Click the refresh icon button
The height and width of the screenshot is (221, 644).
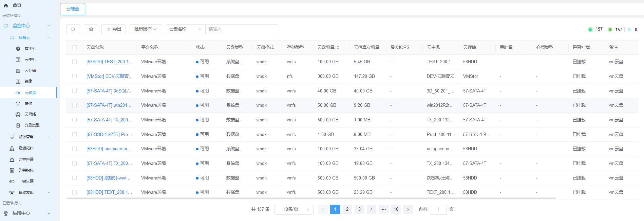(x=73, y=29)
